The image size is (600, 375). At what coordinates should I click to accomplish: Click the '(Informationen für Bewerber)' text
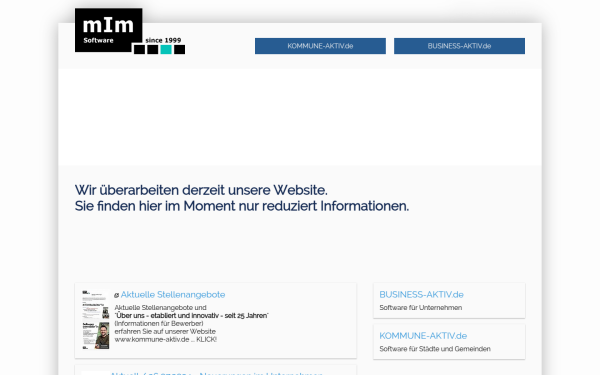[x=159, y=323]
